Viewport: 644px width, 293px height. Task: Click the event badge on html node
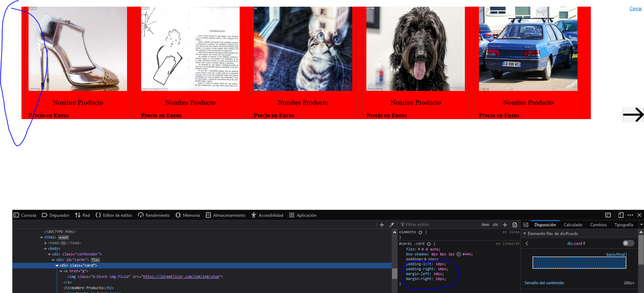(x=64, y=237)
